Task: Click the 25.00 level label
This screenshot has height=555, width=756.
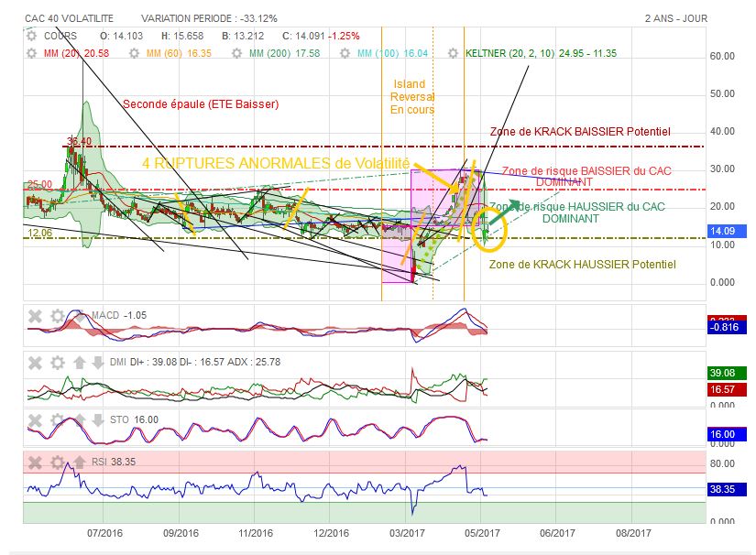Action: 39,184
